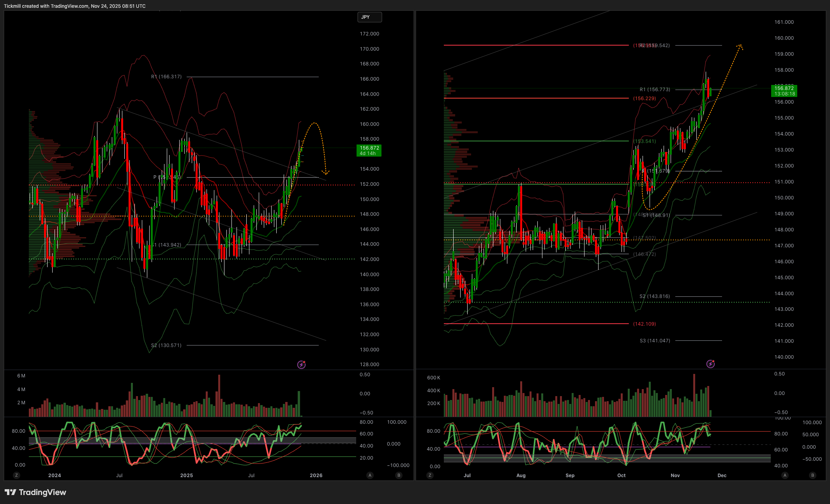Click the B button on left chart
The width and height of the screenshot is (830, 504).
click(x=398, y=475)
